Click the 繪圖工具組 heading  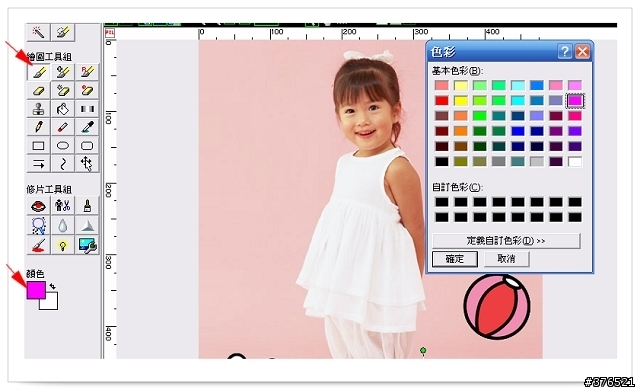click(49, 57)
